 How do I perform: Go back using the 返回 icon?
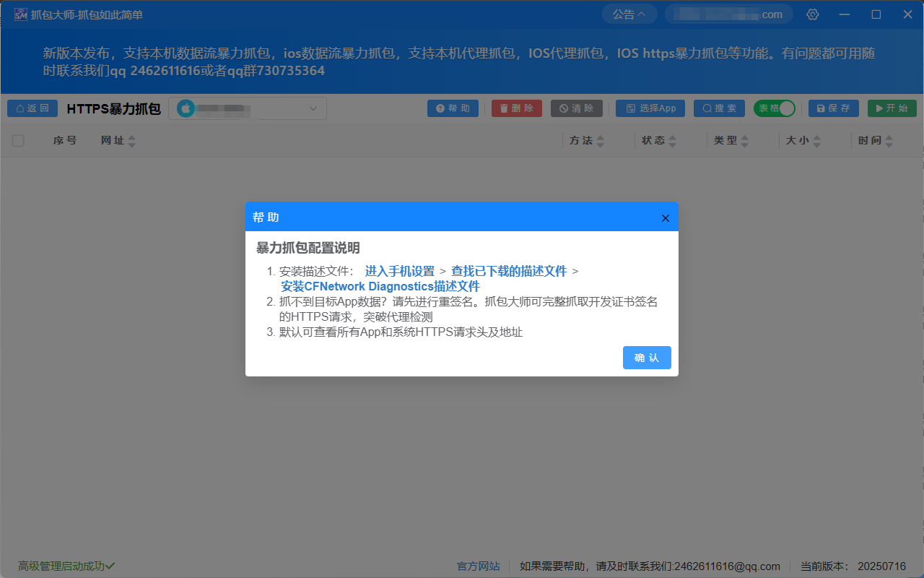(x=32, y=108)
